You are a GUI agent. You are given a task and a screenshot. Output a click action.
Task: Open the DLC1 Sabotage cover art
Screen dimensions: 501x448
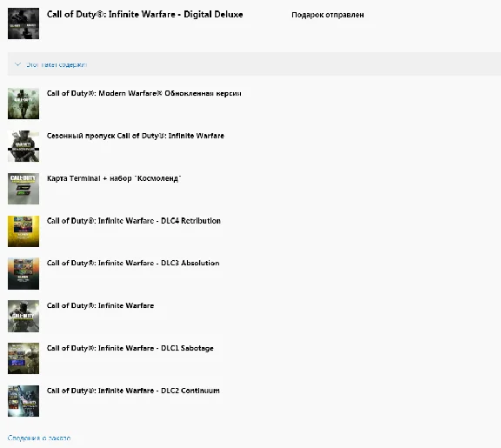pos(23,358)
